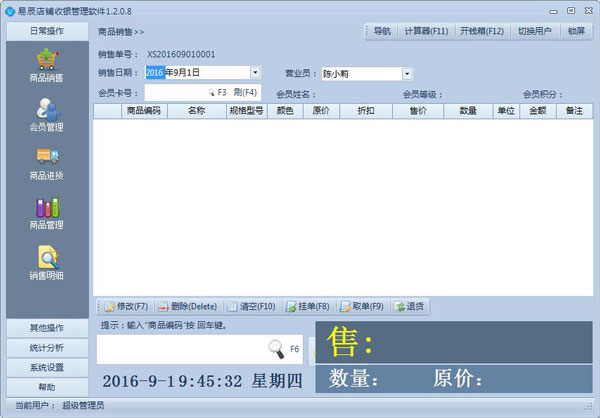Click the 删除(Delete) button
Image resolution: width=600 pixels, height=418 pixels.
tap(188, 307)
